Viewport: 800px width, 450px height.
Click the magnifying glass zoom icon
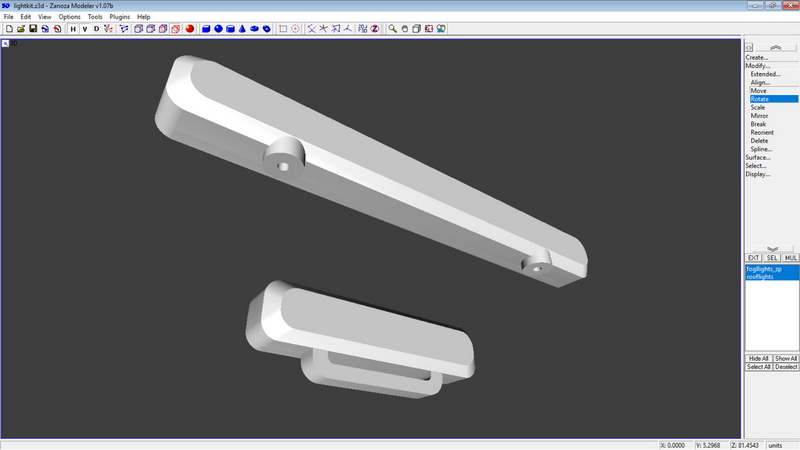click(x=392, y=29)
